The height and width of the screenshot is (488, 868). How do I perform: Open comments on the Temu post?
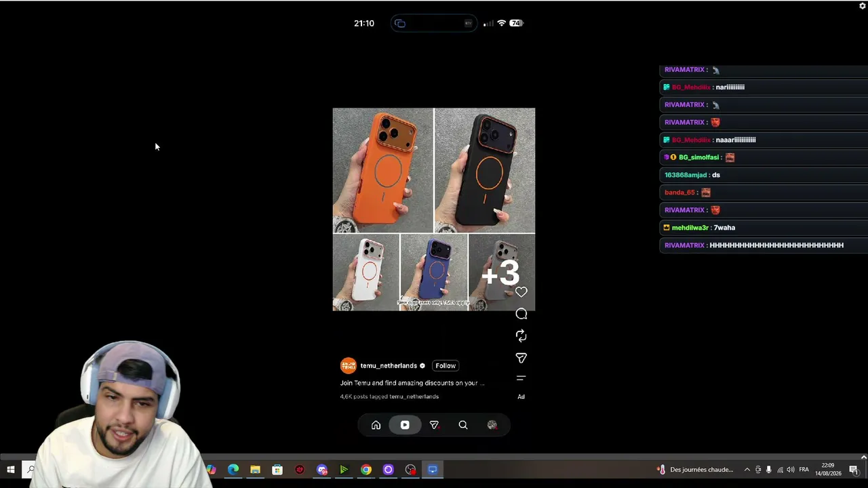(x=521, y=314)
